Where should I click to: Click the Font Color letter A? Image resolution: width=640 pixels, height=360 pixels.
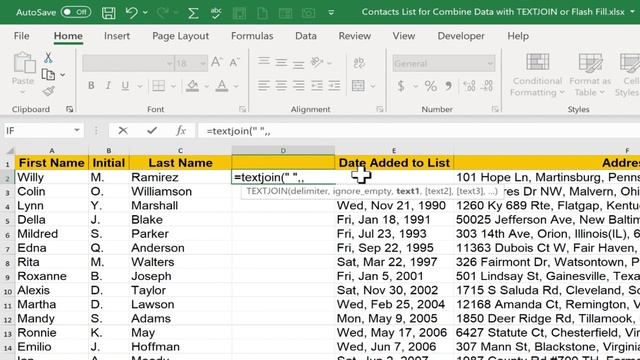(222, 85)
